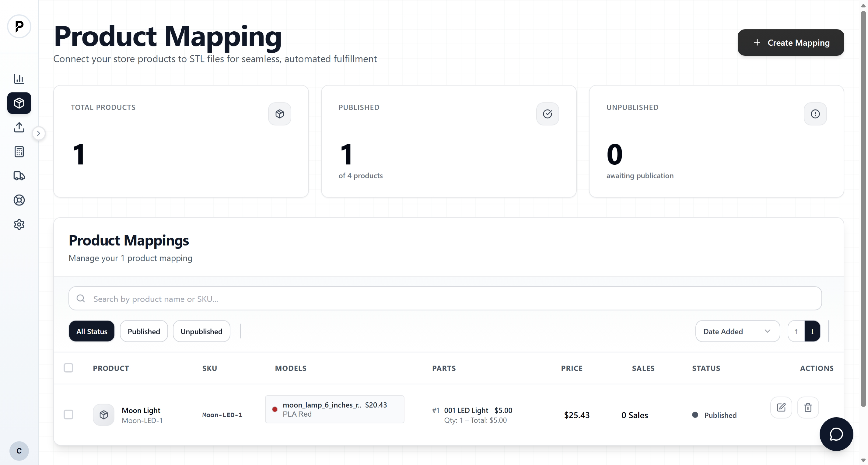868x465 pixels.
Task: Delete Moon Light mapping with trash icon
Action: [808, 407]
